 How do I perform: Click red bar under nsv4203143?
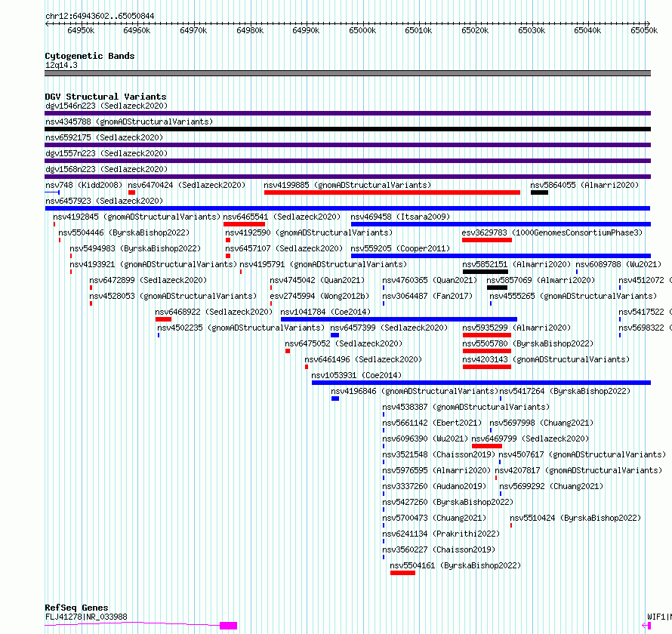(487, 367)
